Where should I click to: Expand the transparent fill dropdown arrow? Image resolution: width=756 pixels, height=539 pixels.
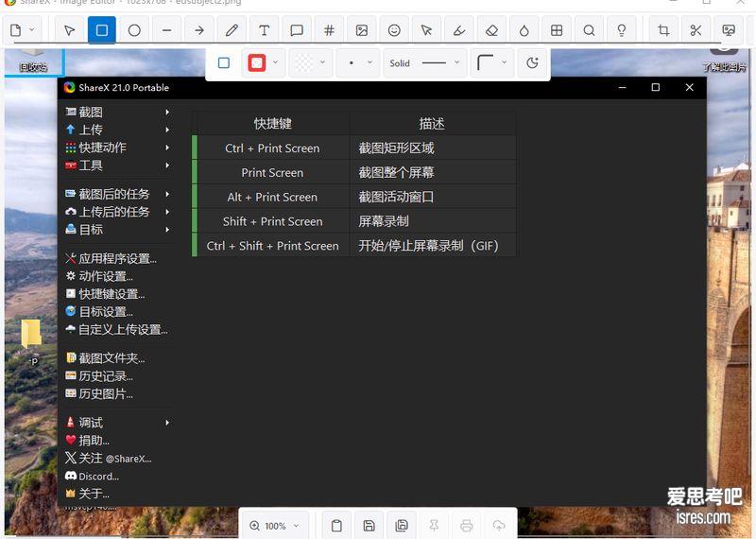click(322, 62)
